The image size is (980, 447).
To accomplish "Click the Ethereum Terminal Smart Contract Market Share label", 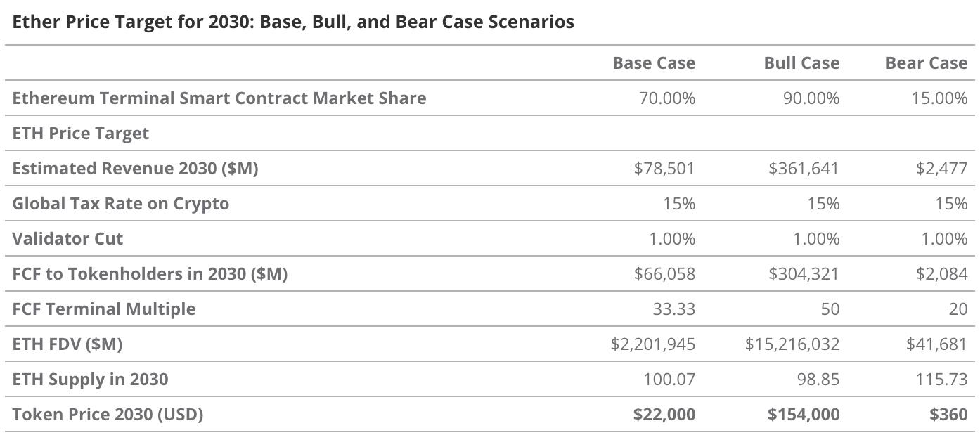I will 219,98.
